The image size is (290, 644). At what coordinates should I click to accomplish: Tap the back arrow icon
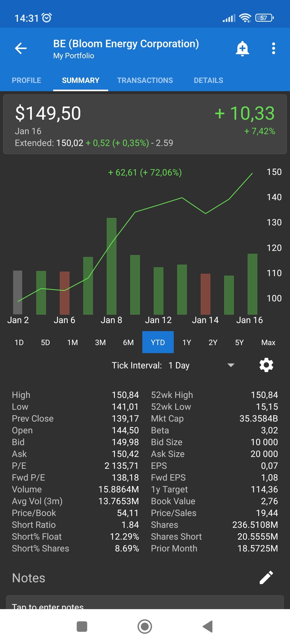21,48
